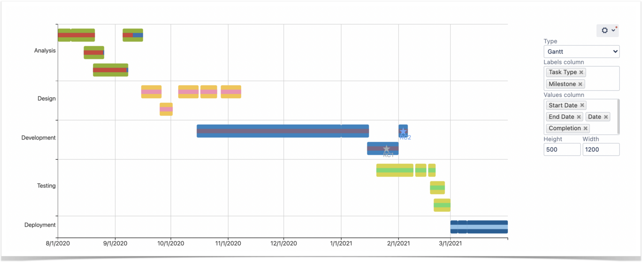Viewport: 644px width, 263px height.
Task: Select Gantt in the Type selector
Action: coord(581,51)
